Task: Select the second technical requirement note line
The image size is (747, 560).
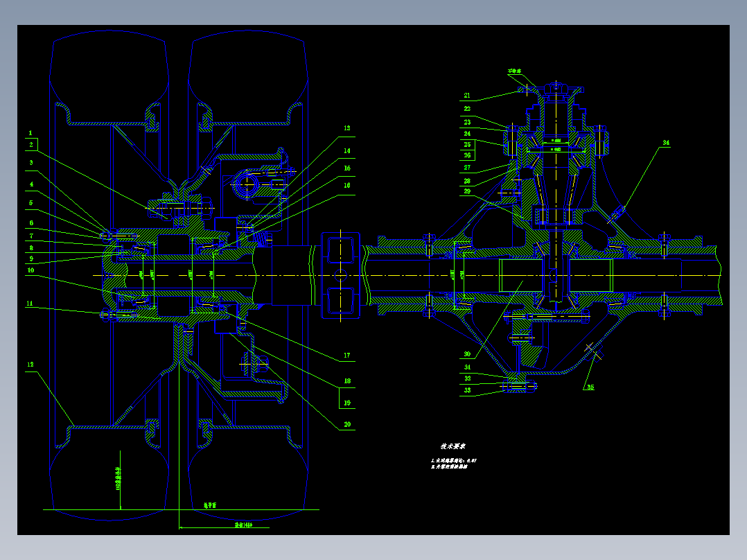Action: click(449, 466)
